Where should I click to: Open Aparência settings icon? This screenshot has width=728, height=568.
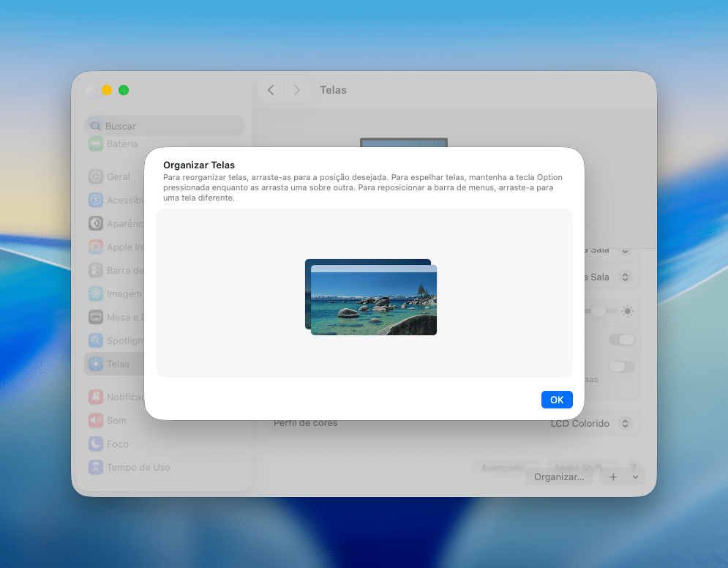click(x=96, y=223)
